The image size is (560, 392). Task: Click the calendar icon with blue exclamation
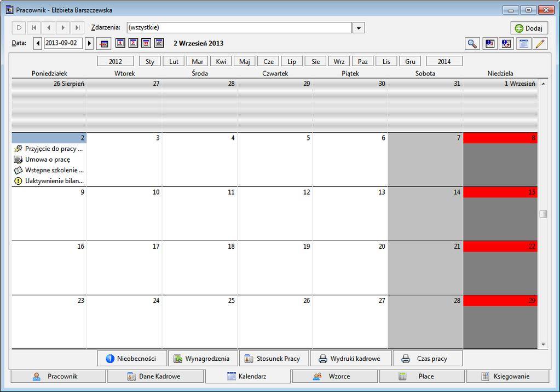[x=489, y=44]
